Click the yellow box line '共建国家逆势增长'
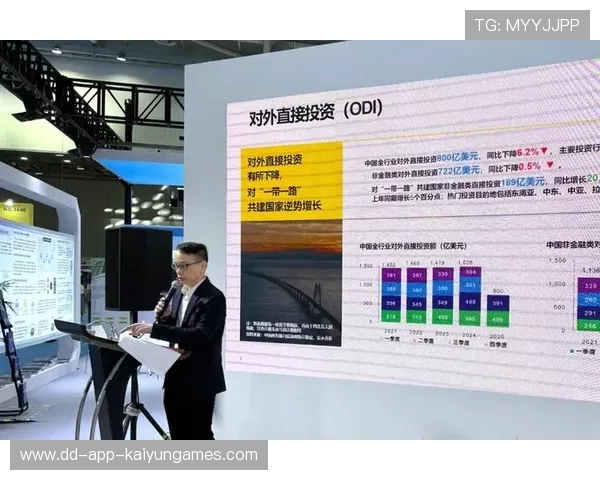 pos(284,206)
